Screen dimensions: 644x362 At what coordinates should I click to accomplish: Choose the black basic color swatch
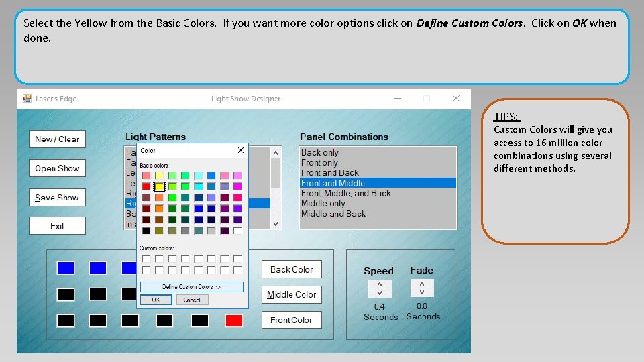[x=146, y=231]
